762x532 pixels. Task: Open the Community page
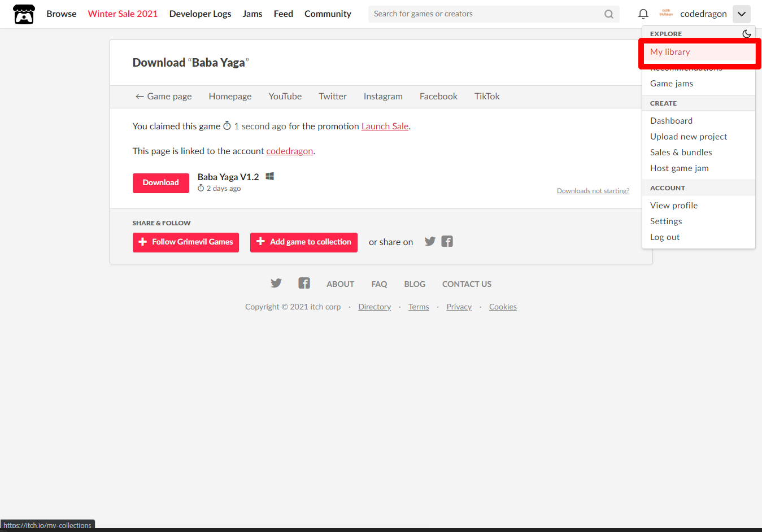coord(328,14)
